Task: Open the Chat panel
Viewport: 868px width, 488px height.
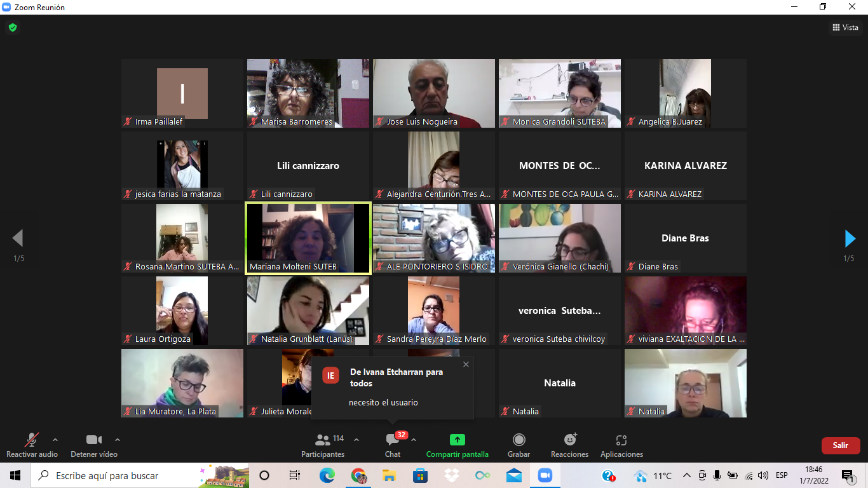Action: (393, 444)
